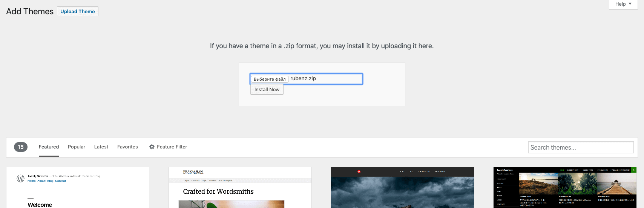Click the 15 themes count badge
Screen dimensions: 644x208
[21, 147]
